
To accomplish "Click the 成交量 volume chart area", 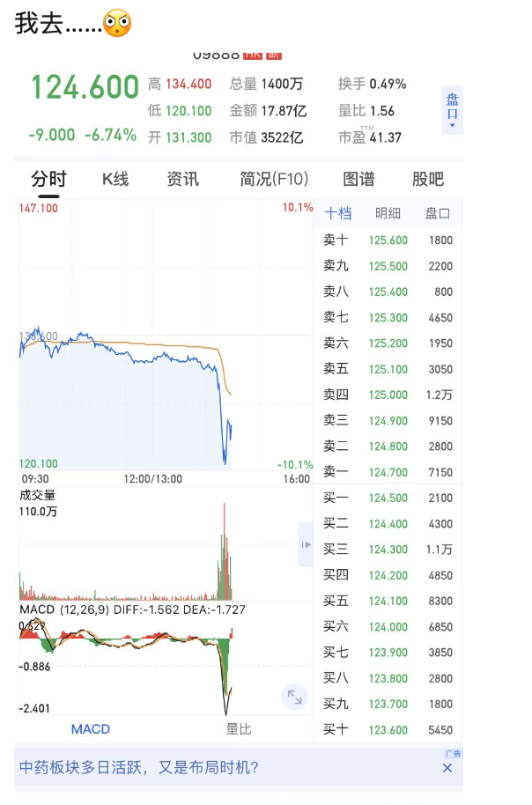I will 159,550.
